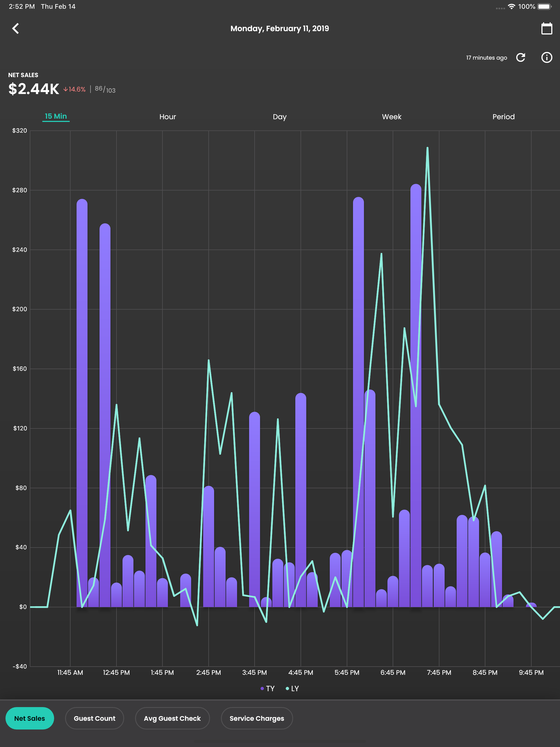Viewport: 560px width, 747px height.
Task: Select the Net Sales metric button
Action: click(x=30, y=718)
